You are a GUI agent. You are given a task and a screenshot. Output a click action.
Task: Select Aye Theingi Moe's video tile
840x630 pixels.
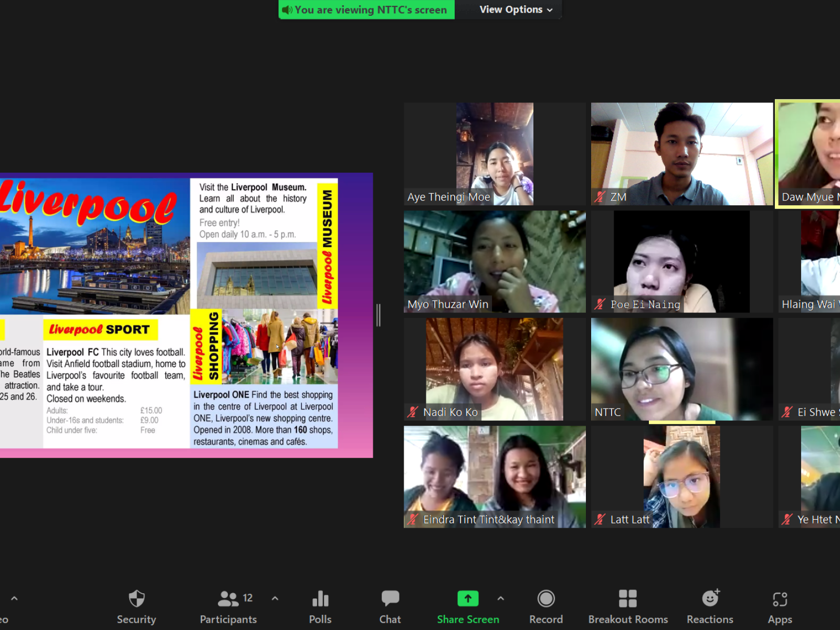coord(495,154)
